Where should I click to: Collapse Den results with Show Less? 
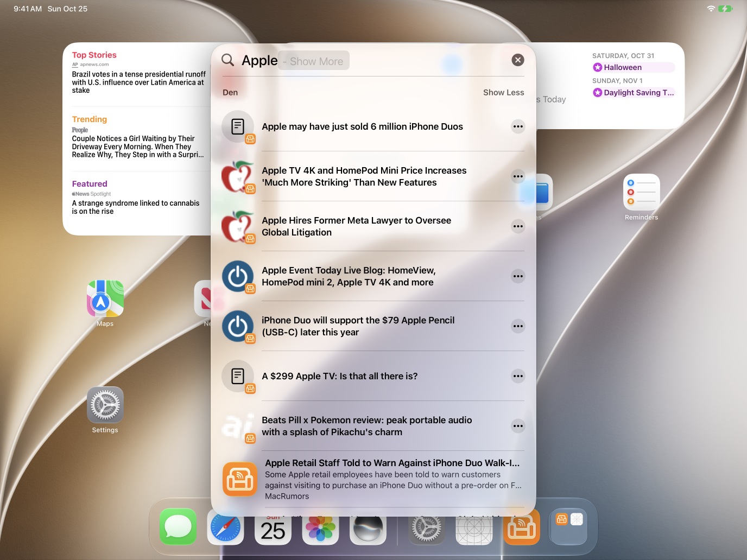pos(504,92)
